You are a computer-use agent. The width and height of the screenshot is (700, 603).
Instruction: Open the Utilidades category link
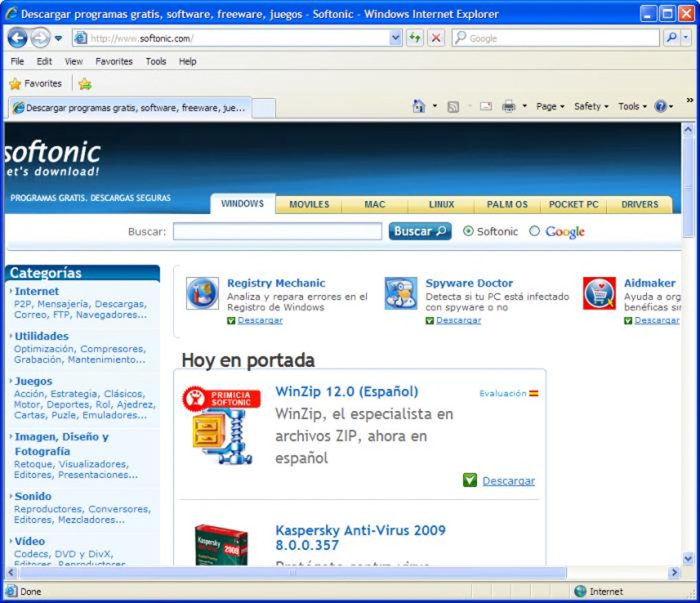41,336
